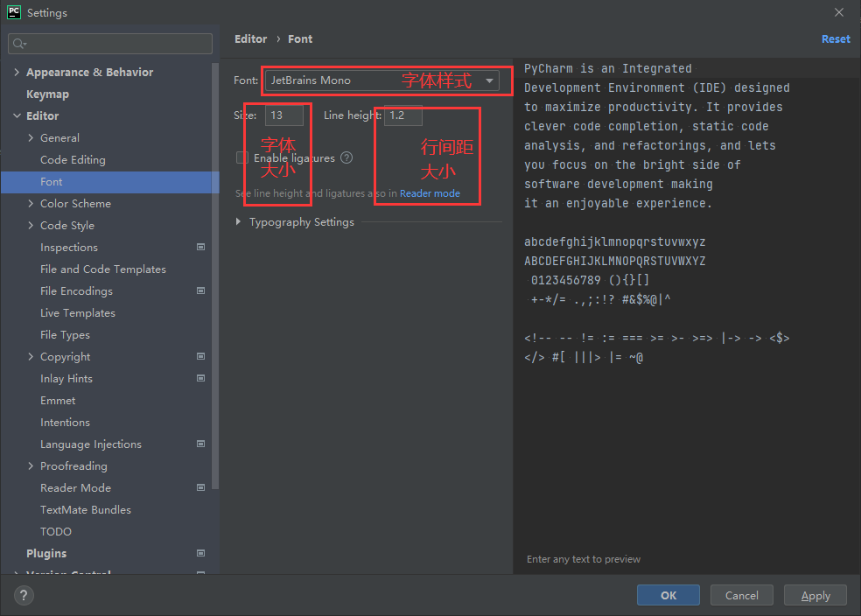Click the search icon in settings search box
861x616 pixels.
point(20,44)
